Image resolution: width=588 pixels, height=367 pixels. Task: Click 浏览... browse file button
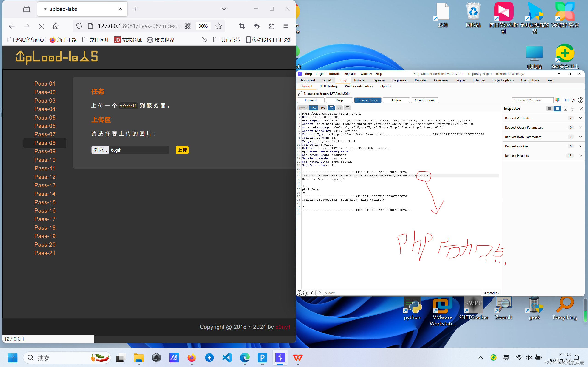[100, 150]
